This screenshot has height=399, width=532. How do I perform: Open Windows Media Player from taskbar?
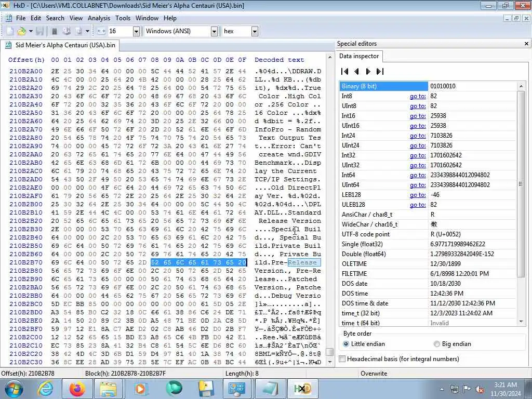(140, 389)
